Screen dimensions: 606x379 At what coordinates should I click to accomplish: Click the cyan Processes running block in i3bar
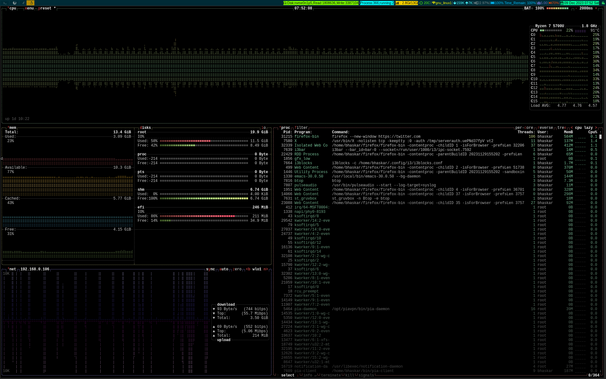(x=377, y=3)
